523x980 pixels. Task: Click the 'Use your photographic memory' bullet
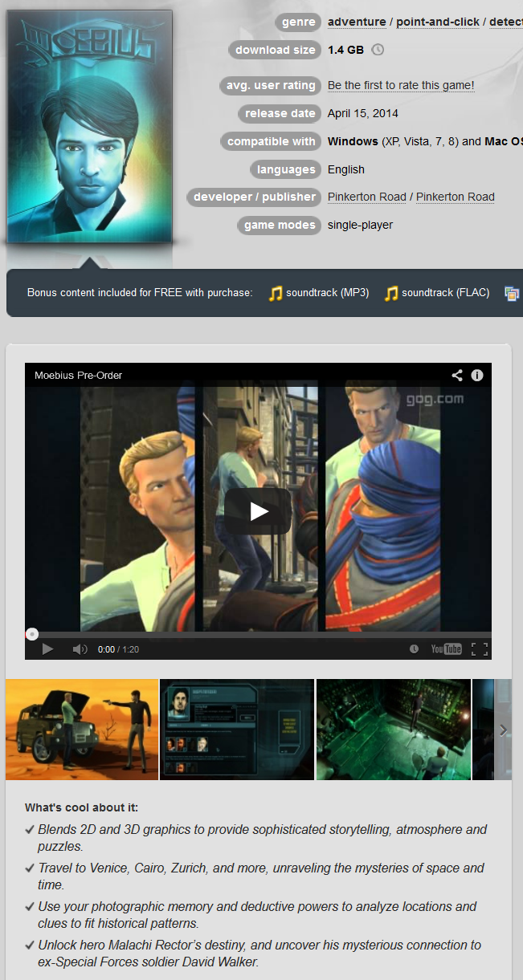[x=257, y=915]
